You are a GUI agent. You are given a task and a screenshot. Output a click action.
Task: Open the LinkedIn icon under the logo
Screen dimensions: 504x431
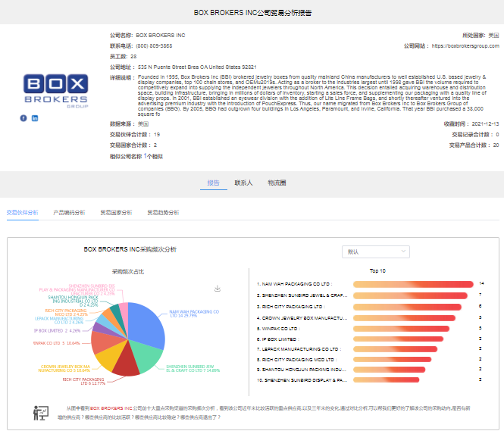pyautogui.click(x=35, y=118)
